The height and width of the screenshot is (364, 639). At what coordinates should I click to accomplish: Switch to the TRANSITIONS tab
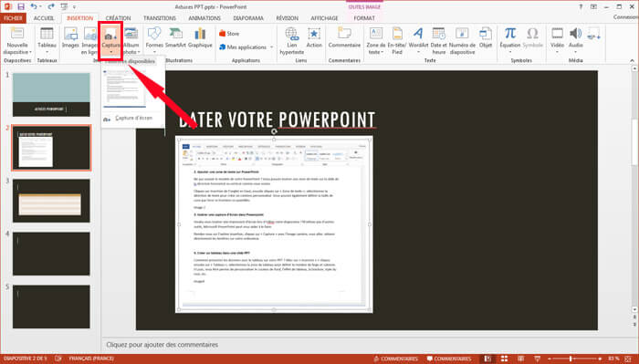[160, 18]
